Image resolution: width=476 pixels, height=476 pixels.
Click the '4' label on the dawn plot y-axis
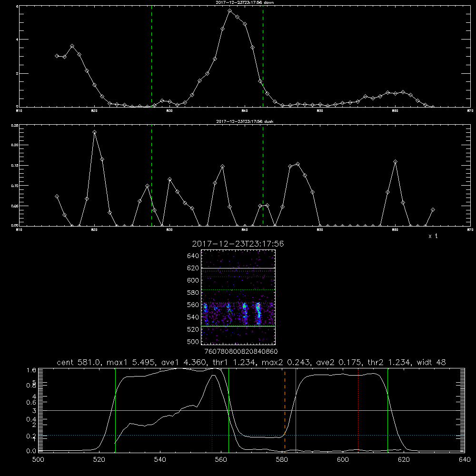tap(17, 39)
